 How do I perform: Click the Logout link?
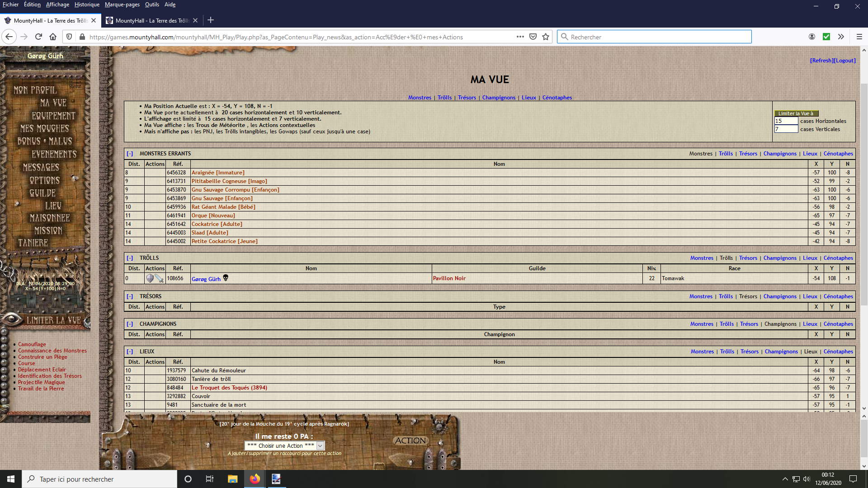point(845,61)
